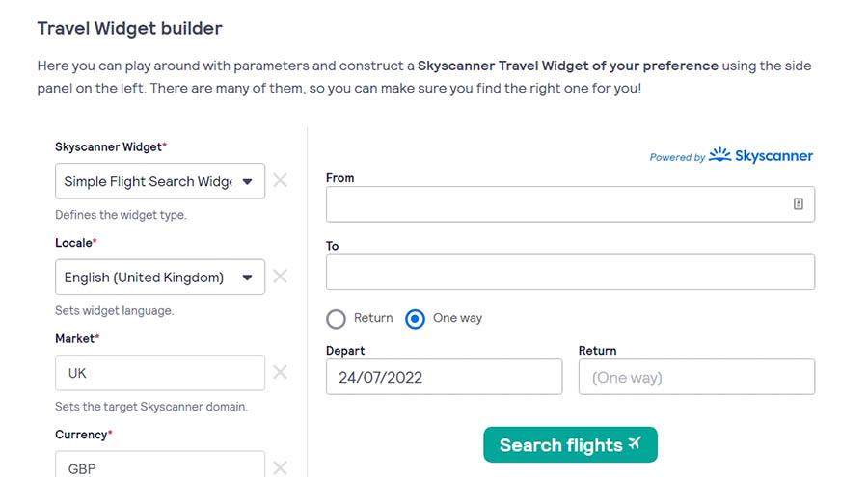Select the One way radio button
This screenshot has height=477, width=868.
coord(415,319)
